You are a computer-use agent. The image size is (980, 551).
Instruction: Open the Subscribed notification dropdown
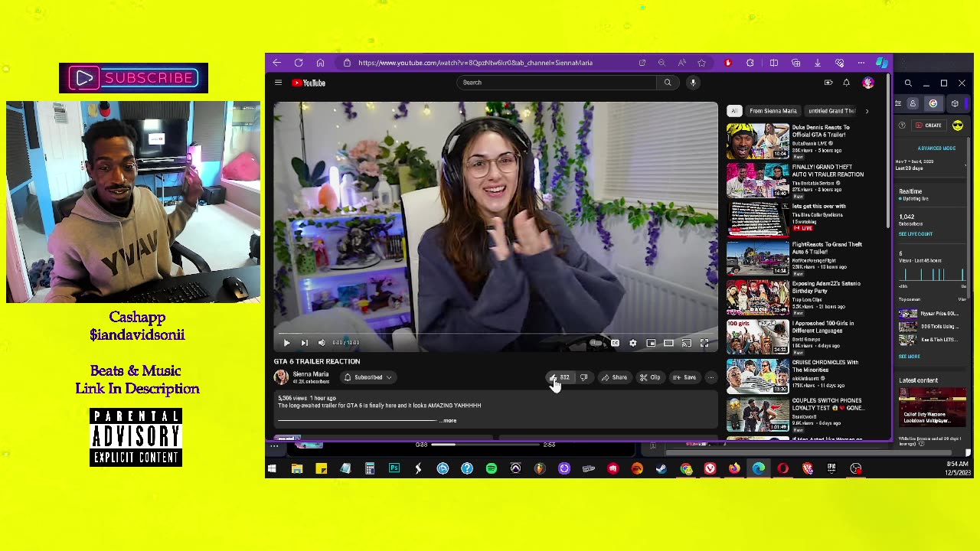[x=368, y=377]
